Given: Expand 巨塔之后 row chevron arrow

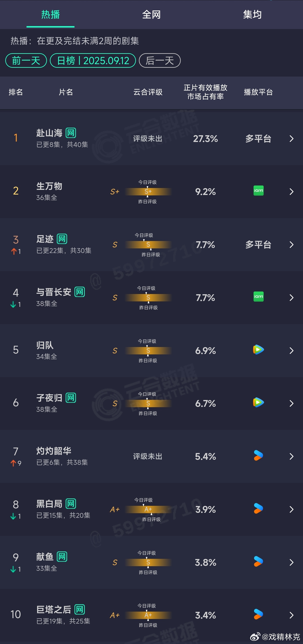Looking at the screenshot, I should (x=291, y=615).
